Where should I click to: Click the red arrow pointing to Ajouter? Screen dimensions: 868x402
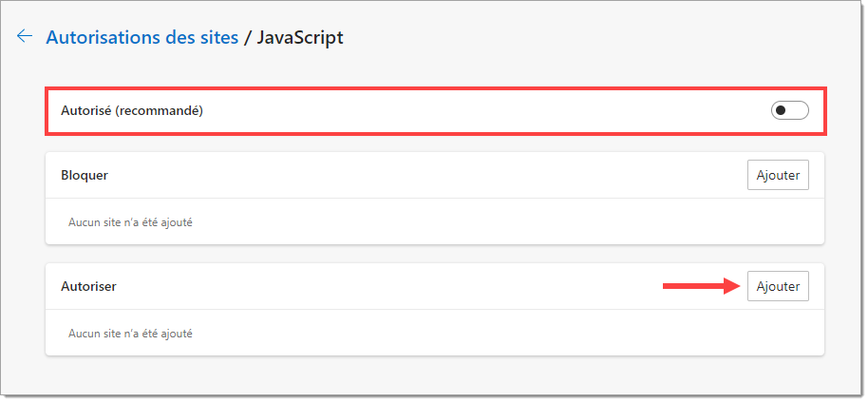tap(702, 286)
